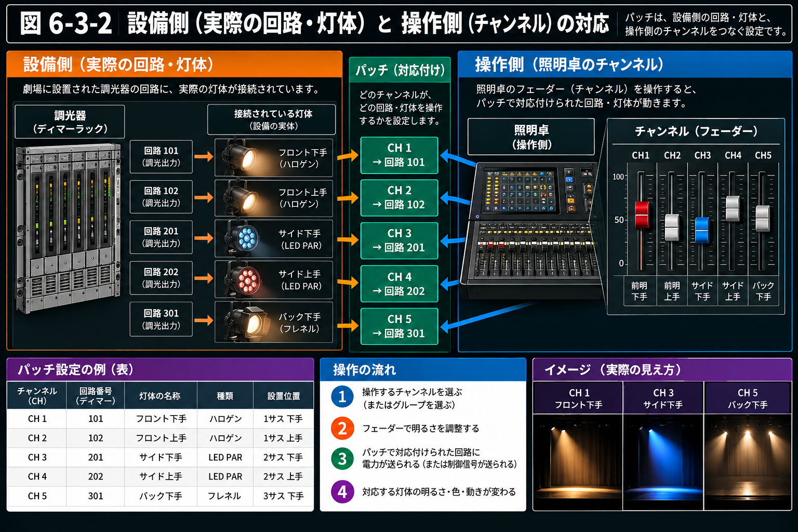Open the CH 1 フロント下手 stage preview image
Image resolution: width=798 pixels, height=532 pixels.
click(x=578, y=461)
